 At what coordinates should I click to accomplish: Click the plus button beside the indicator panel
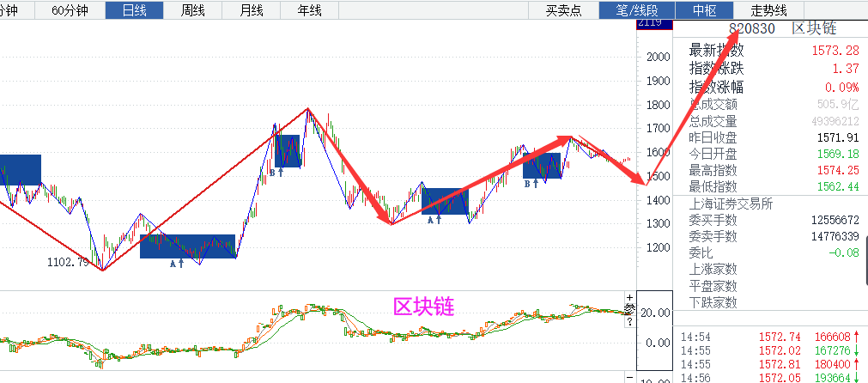click(x=630, y=297)
